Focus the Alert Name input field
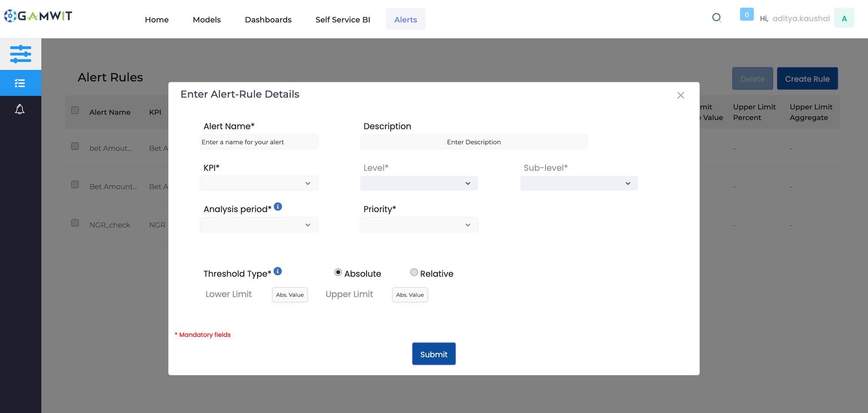The width and height of the screenshot is (868, 413). (x=259, y=142)
